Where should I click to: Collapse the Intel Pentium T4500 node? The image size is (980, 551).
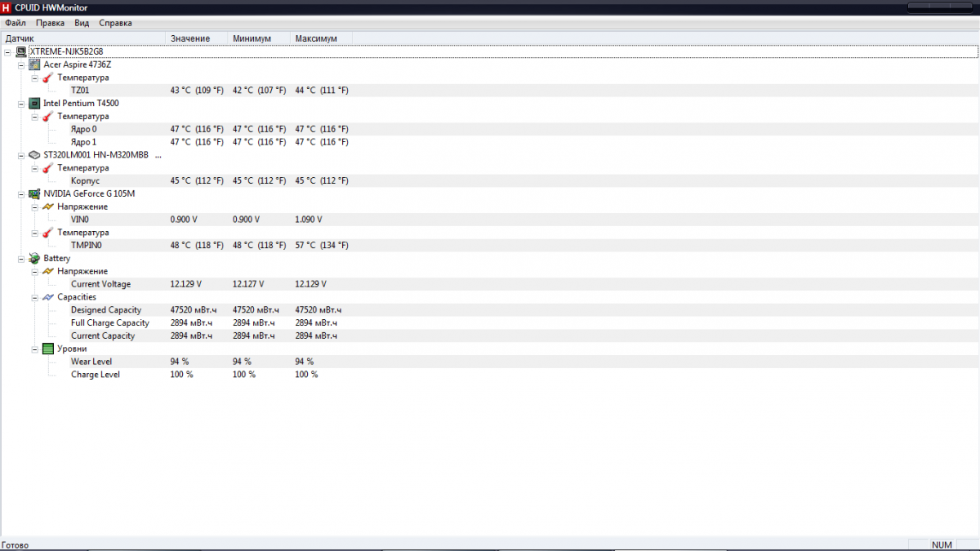(x=21, y=104)
